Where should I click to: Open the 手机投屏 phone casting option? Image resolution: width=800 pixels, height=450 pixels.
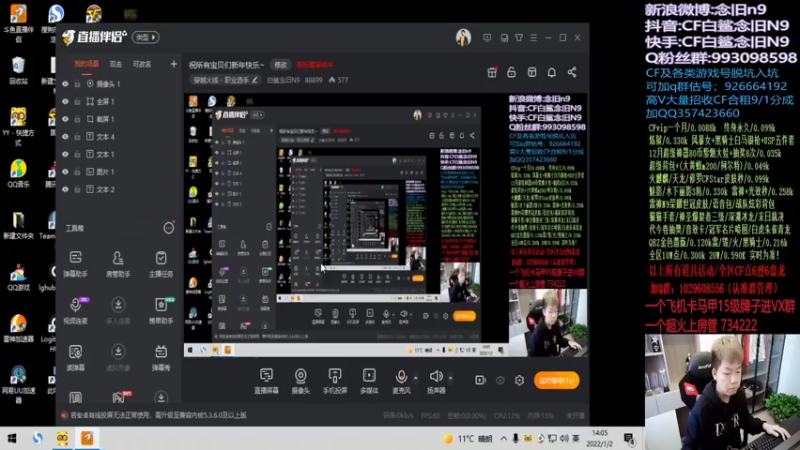click(x=335, y=381)
